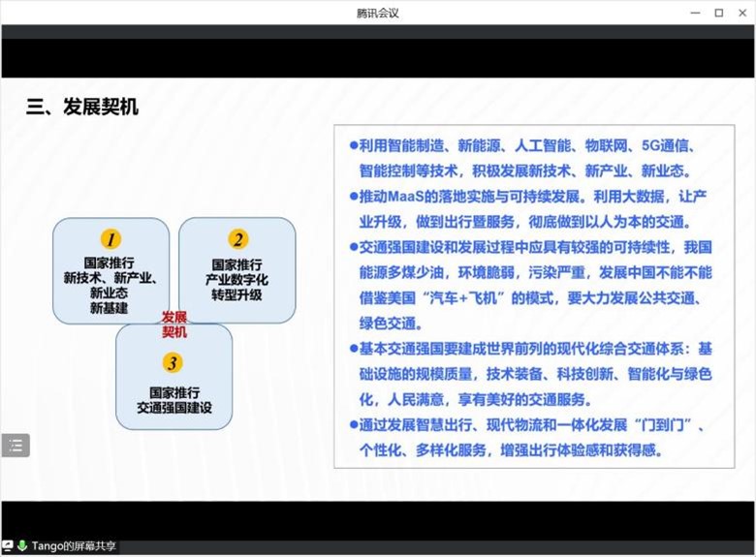
Task: Select the "交通强国建设" box text
Action: coord(173,400)
